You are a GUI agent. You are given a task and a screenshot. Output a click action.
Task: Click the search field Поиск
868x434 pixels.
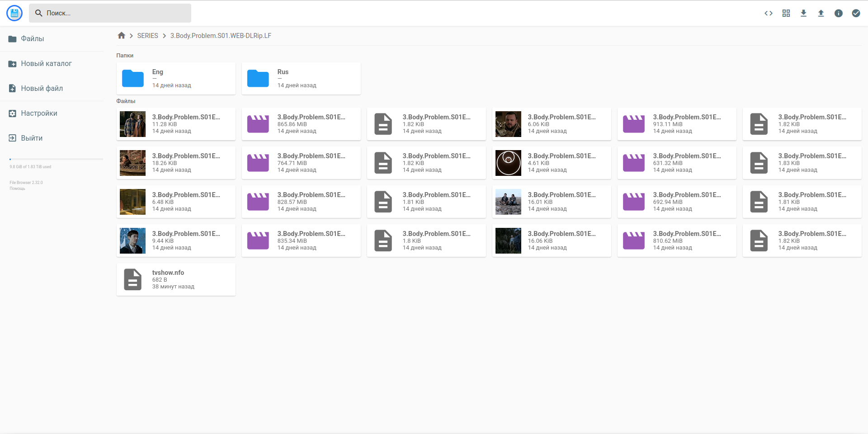(110, 13)
